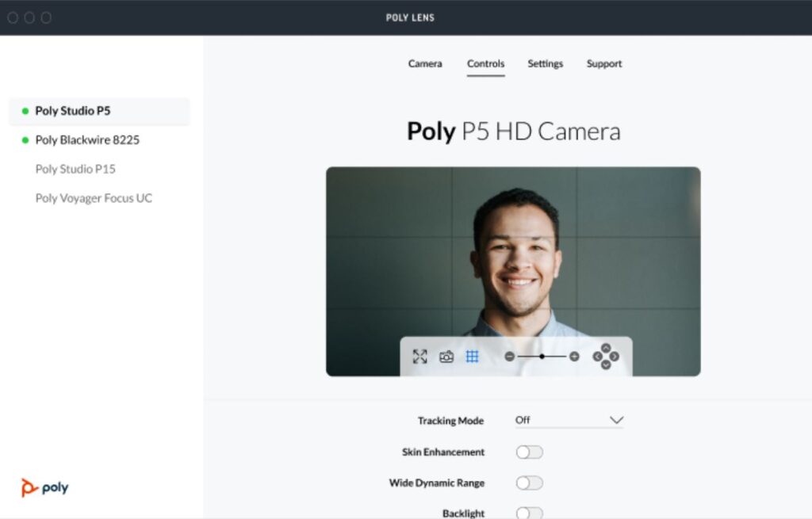
Task: Pan camera right with the right arrow
Action: pyautogui.click(x=615, y=357)
